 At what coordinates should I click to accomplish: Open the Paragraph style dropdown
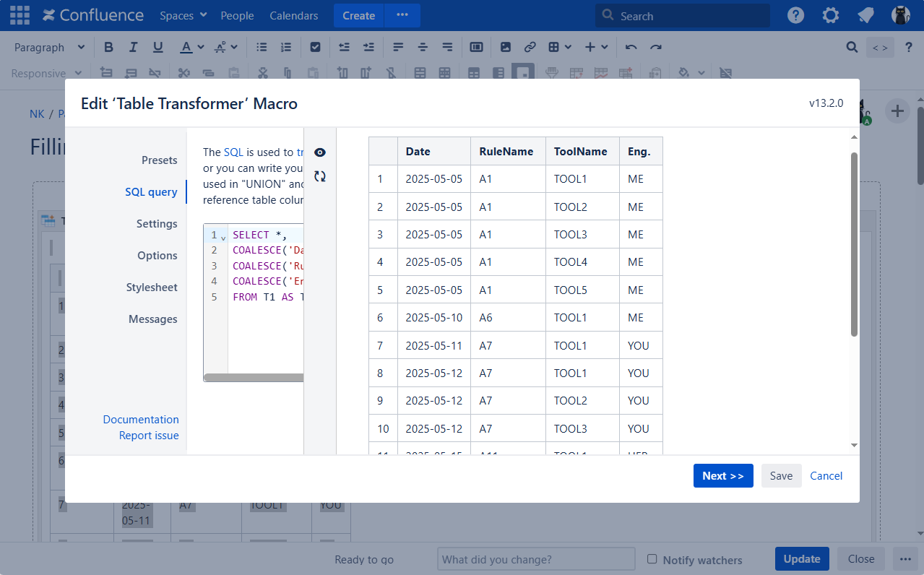point(49,47)
